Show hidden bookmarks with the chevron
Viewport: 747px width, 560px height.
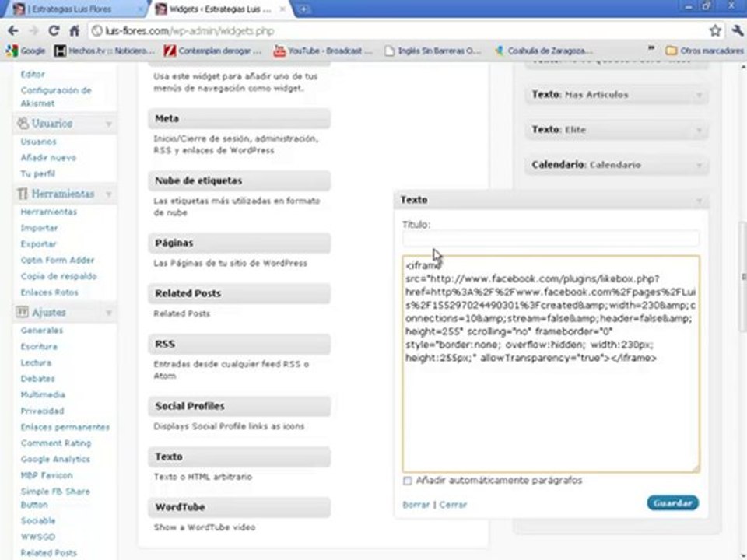[651, 49]
